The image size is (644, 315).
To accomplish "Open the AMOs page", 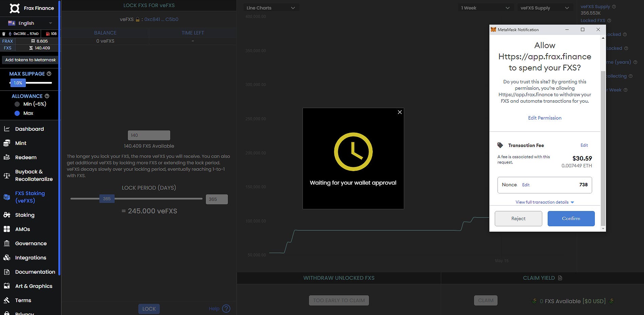I will 23,229.
